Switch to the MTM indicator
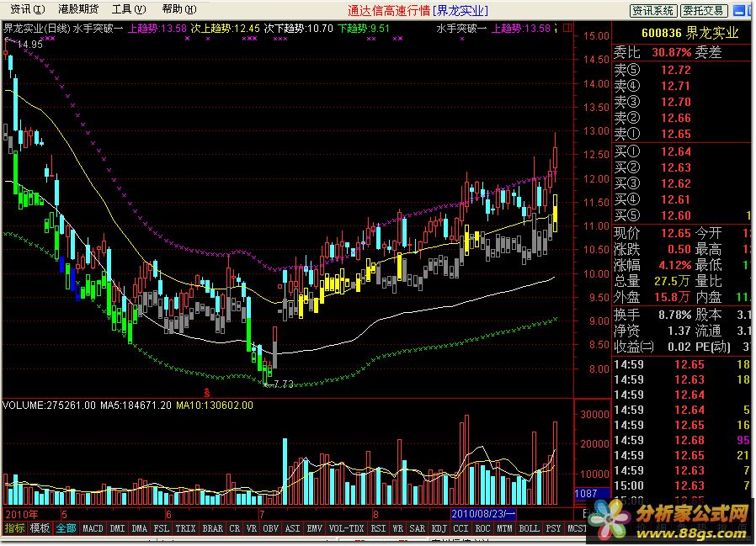 505,528
